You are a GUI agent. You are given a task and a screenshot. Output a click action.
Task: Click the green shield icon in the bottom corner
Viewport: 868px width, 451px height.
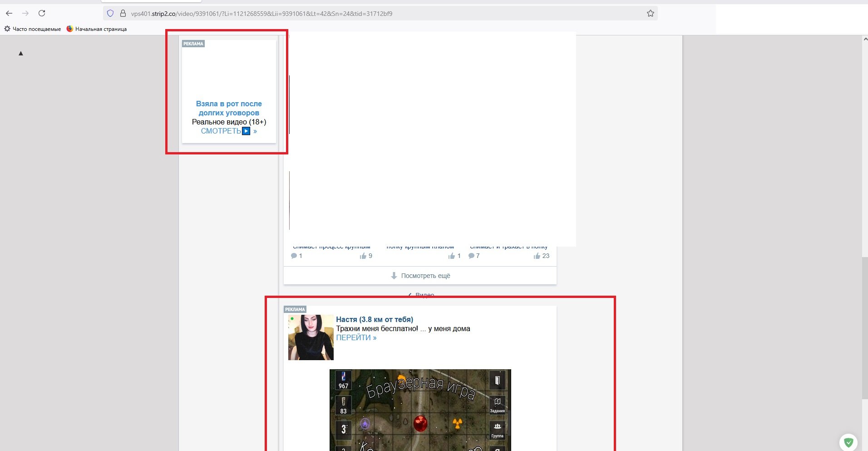pos(848,442)
